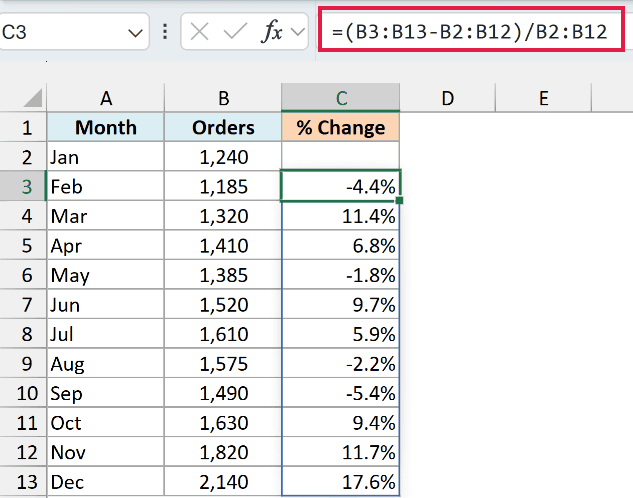Click the 6.8% cell
This screenshot has height=498, width=633.
pyautogui.click(x=341, y=245)
